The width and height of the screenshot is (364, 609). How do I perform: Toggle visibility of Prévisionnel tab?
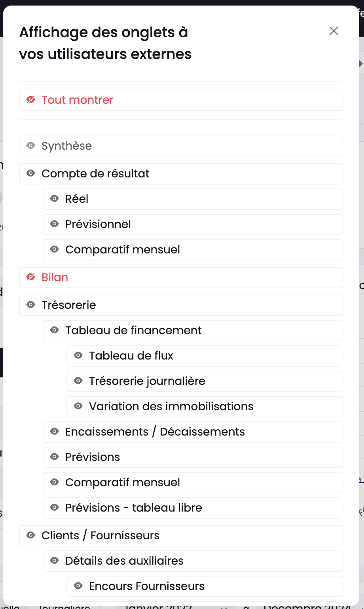(55, 224)
